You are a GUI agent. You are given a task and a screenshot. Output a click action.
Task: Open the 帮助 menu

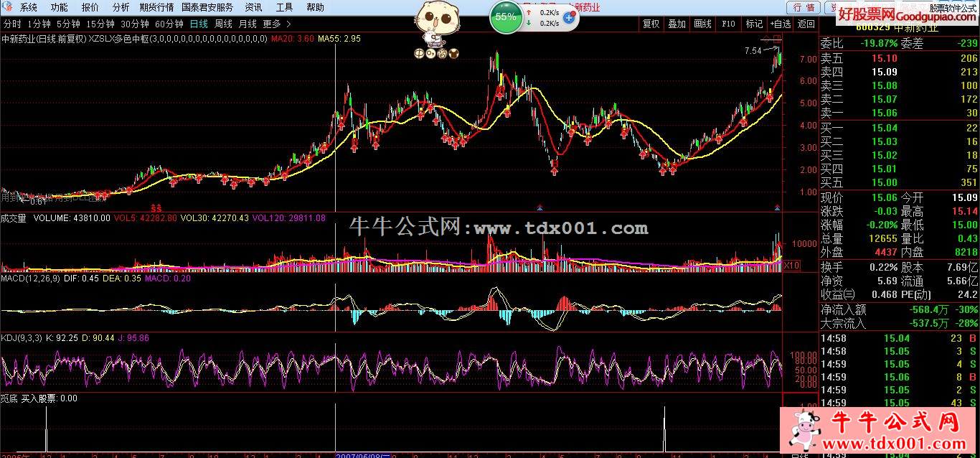click(315, 7)
